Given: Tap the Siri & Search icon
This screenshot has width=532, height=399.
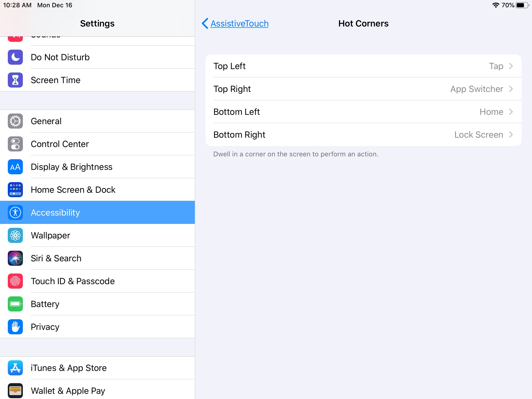Looking at the screenshot, I should [15, 258].
